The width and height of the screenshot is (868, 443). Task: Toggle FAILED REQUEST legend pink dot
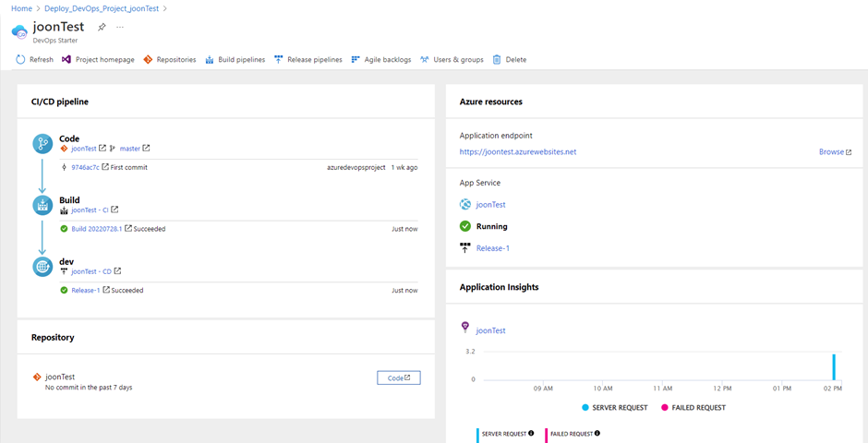664,408
